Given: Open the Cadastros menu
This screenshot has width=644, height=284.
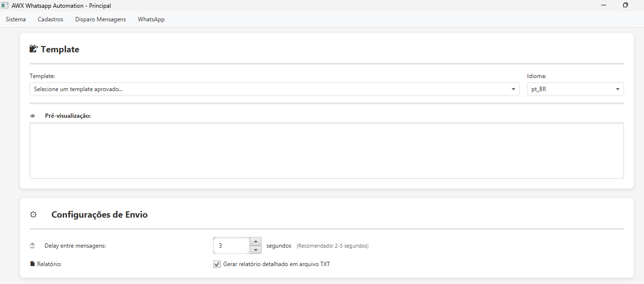Looking at the screenshot, I should pos(50,19).
